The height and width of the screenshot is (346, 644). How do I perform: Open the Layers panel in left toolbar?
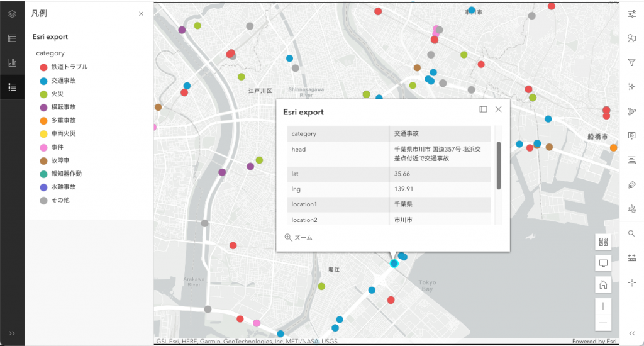(x=12, y=14)
